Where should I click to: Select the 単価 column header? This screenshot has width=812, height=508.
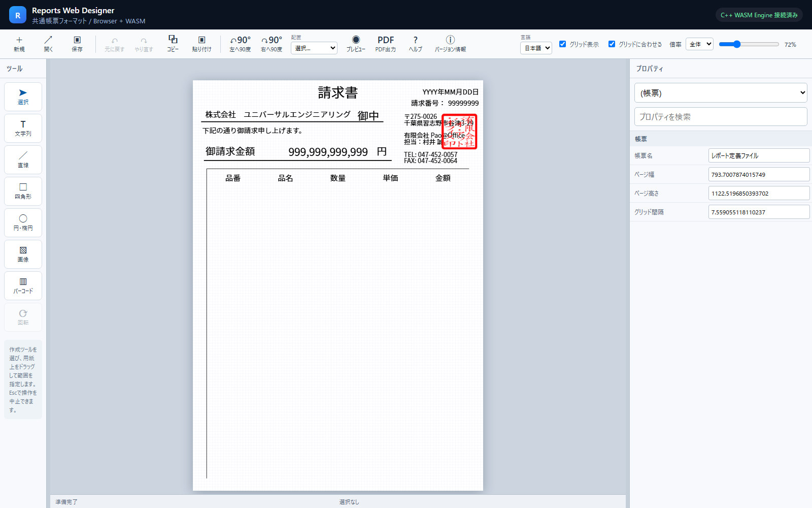click(391, 178)
